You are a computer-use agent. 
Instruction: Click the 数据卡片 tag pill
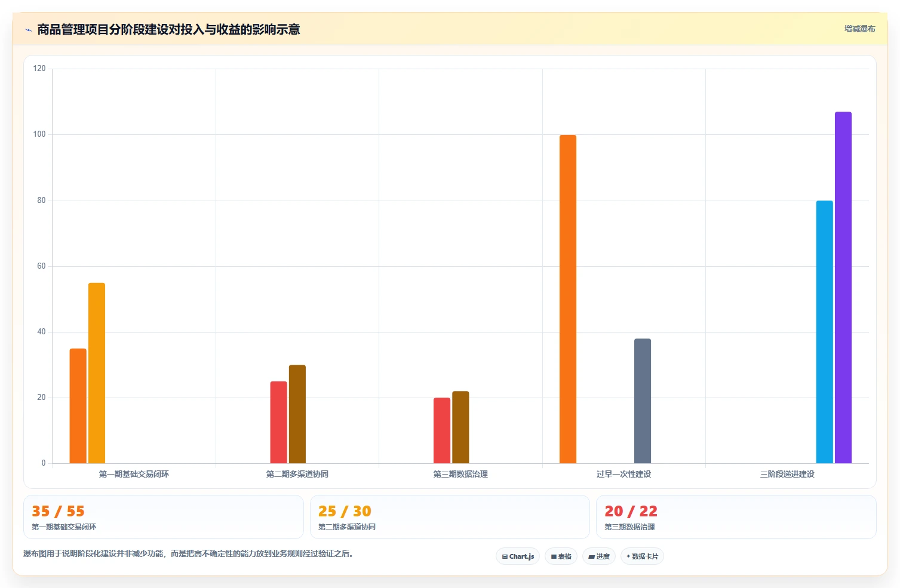642,556
